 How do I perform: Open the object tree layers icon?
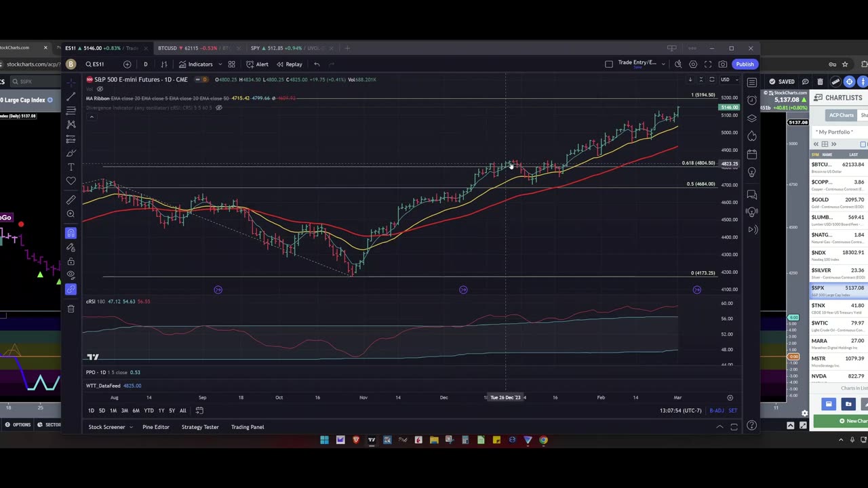tap(751, 118)
